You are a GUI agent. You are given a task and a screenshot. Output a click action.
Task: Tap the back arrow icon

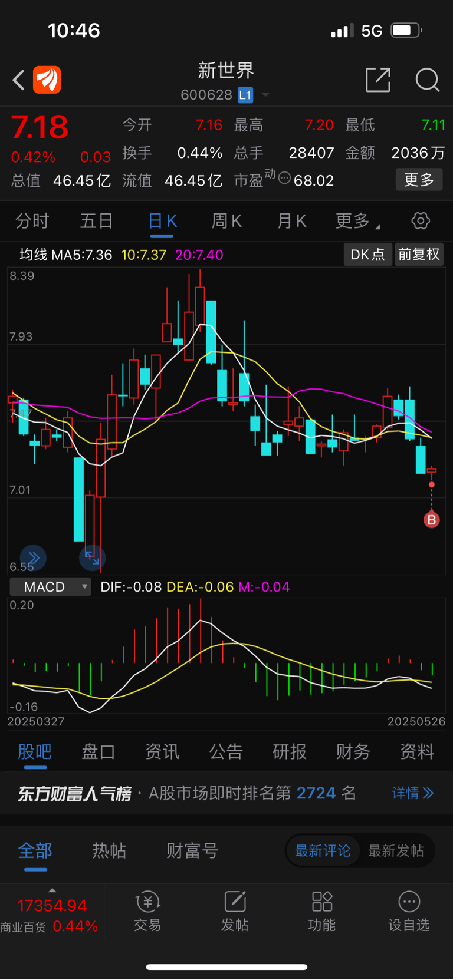tap(19, 80)
